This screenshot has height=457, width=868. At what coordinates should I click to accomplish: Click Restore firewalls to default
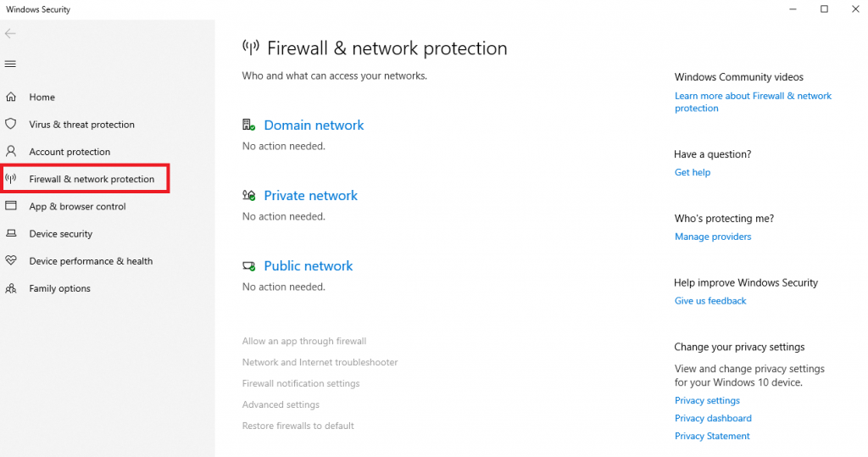click(x=298, y=426)
